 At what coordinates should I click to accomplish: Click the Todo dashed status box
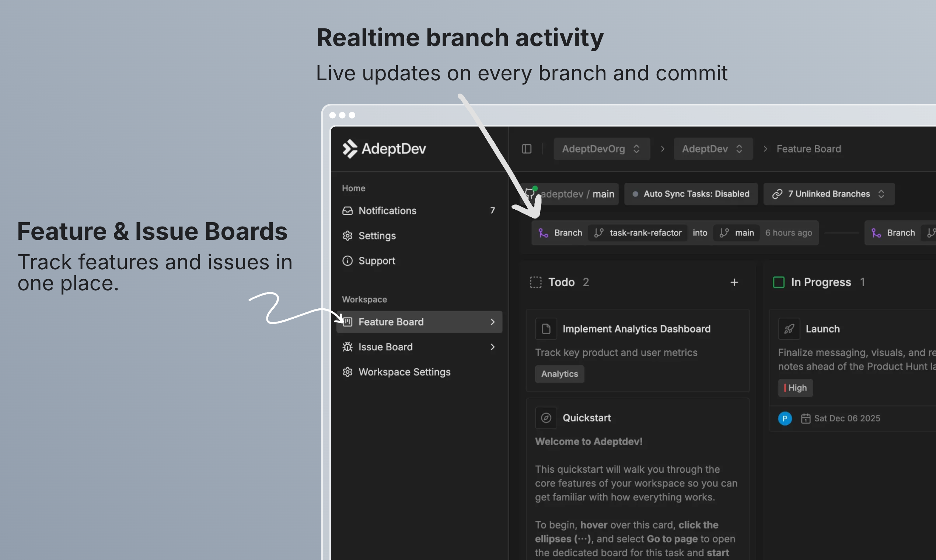[535, 282]
